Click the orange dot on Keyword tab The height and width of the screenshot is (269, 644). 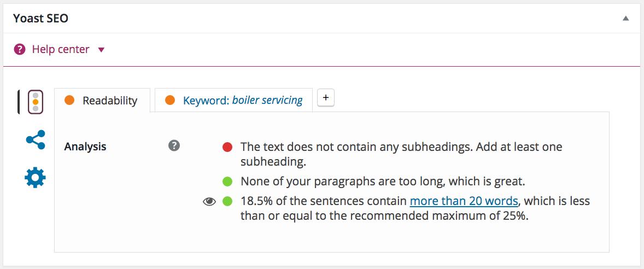tap(170, 100)
